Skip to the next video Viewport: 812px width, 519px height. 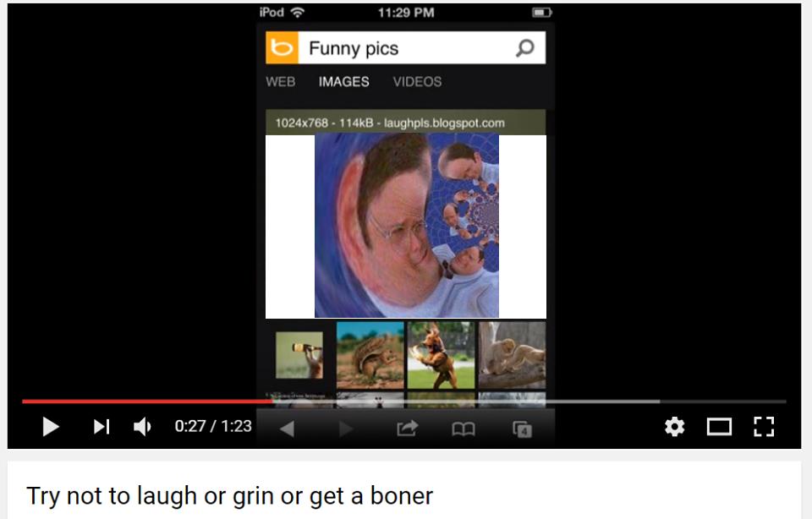pyautogui.click(x=101, y=427)
